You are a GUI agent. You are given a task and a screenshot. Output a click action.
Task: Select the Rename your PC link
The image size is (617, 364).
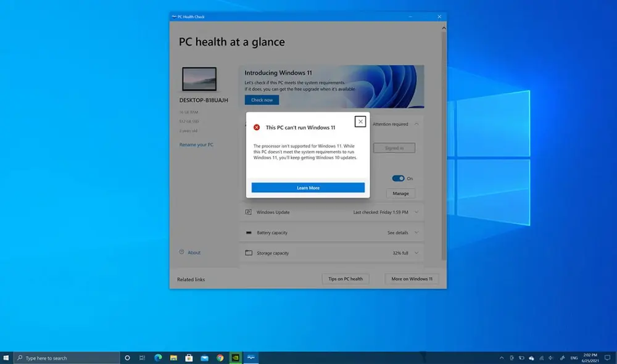(x=196, y=144)
